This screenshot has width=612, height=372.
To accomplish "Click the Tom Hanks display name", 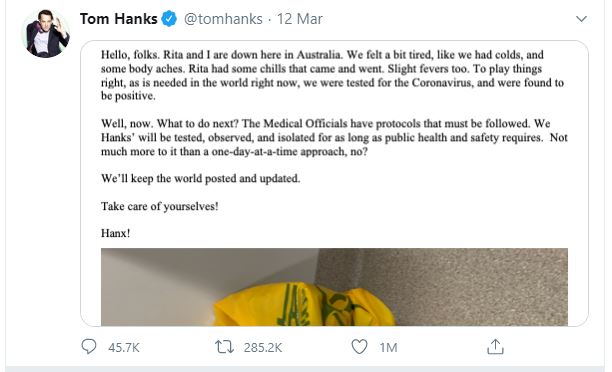I will (119, 19).
